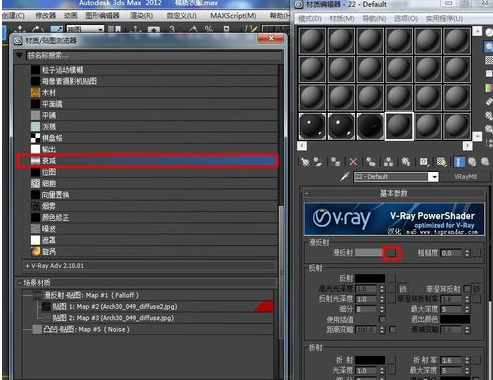Click 折射率 IOR map button
The image size is (493, 380).
pos(477,360)
